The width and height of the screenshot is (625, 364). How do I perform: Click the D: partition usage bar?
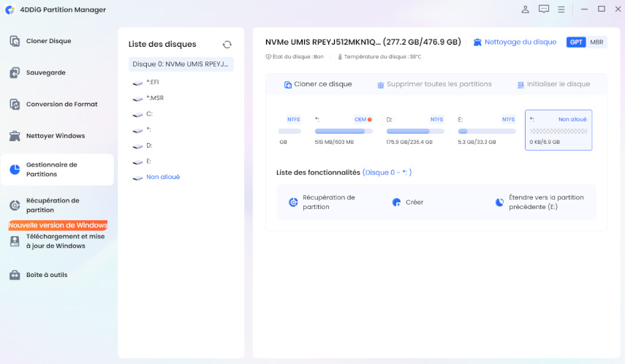[415, 131]
